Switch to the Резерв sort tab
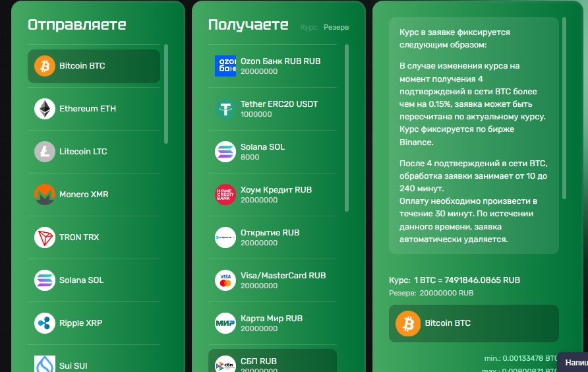The height and width of the screenshot is (372, 588). tap(336, 27)
